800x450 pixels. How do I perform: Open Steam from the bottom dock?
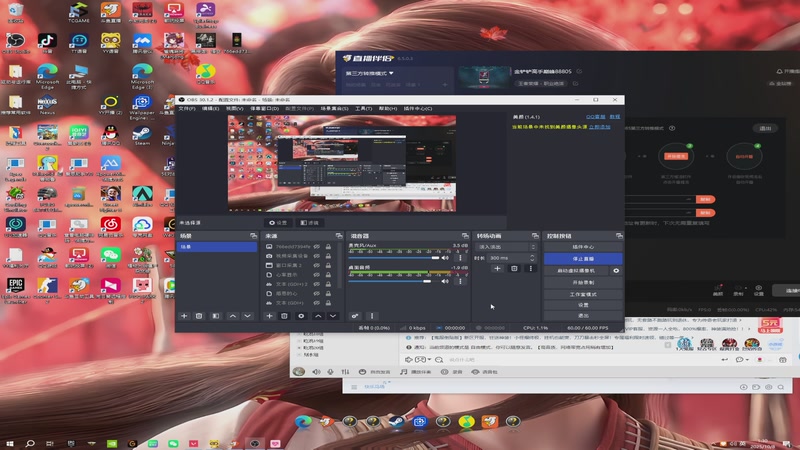tap(395, 421)
